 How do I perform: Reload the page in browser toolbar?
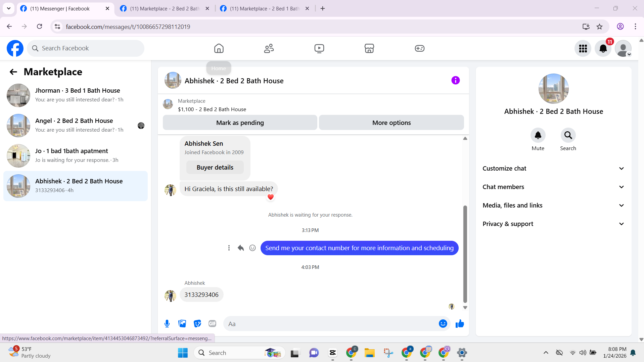point(39,27)
